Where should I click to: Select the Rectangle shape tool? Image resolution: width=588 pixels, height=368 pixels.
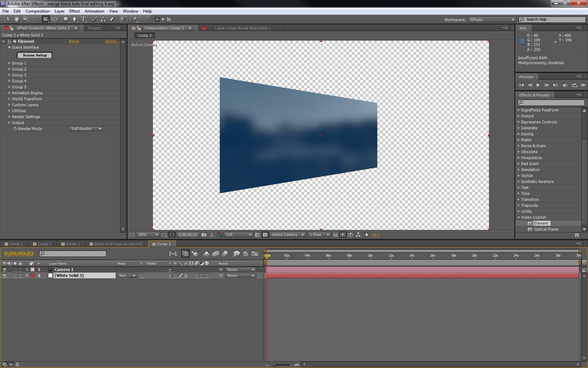tap(66, 19)
